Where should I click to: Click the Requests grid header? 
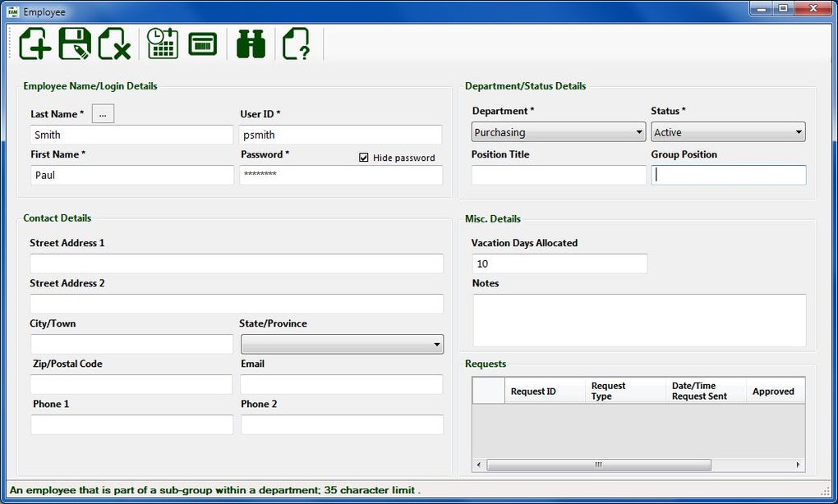coord(488,390)
